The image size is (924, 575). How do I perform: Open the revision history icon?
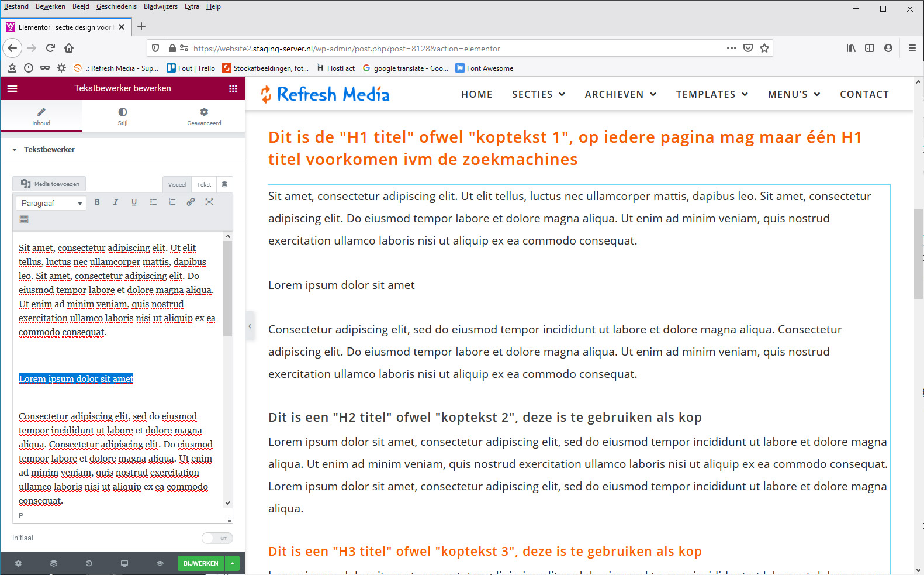pos(89,563)
